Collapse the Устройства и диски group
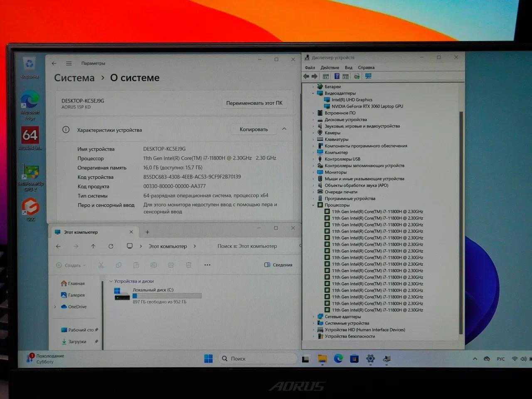The height and width of the screenshot is (399, 532). pos(111,281)
